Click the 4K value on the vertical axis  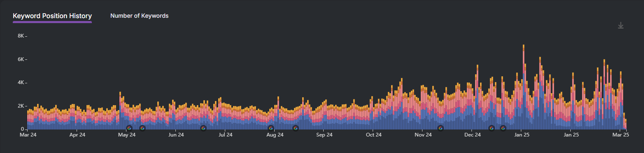coord(21,83)
